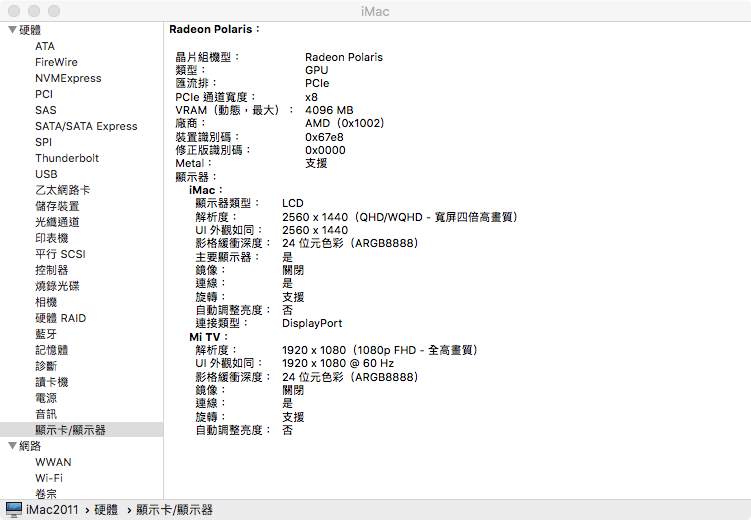Select 電源 in the sidebar

click(46, 398)
